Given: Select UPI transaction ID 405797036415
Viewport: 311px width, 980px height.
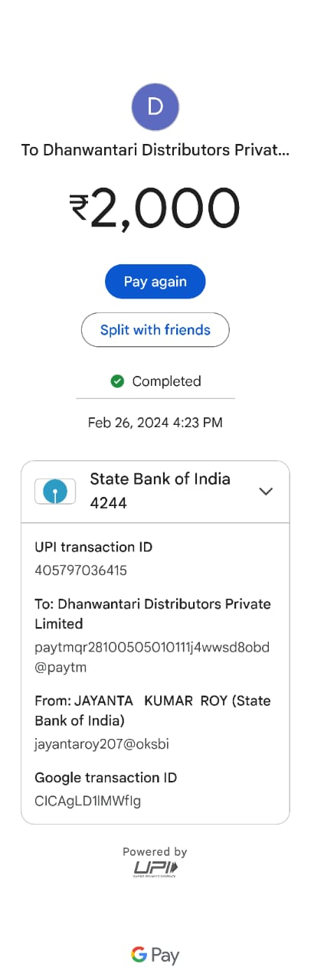Looking at the screenshot, I should pos(81,570).
